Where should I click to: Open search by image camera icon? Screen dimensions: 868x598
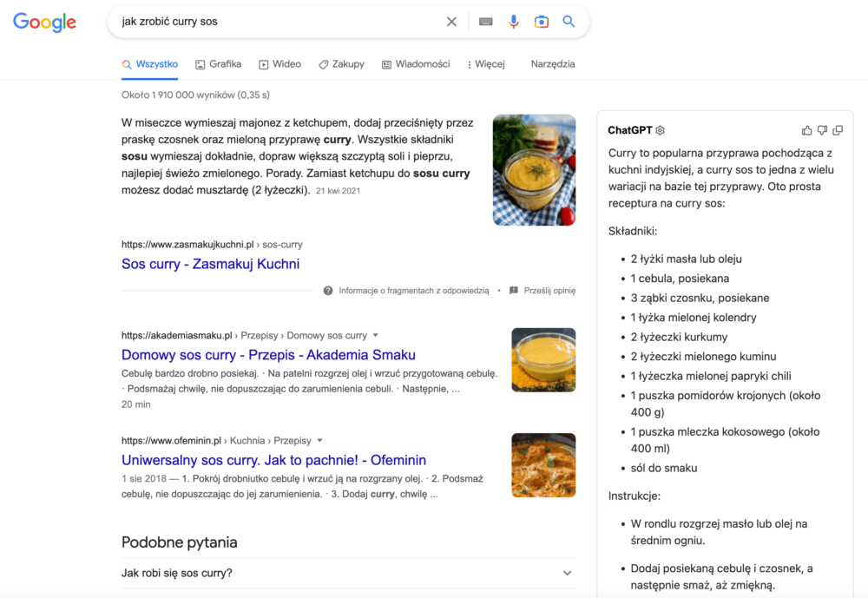click(542, 22)
